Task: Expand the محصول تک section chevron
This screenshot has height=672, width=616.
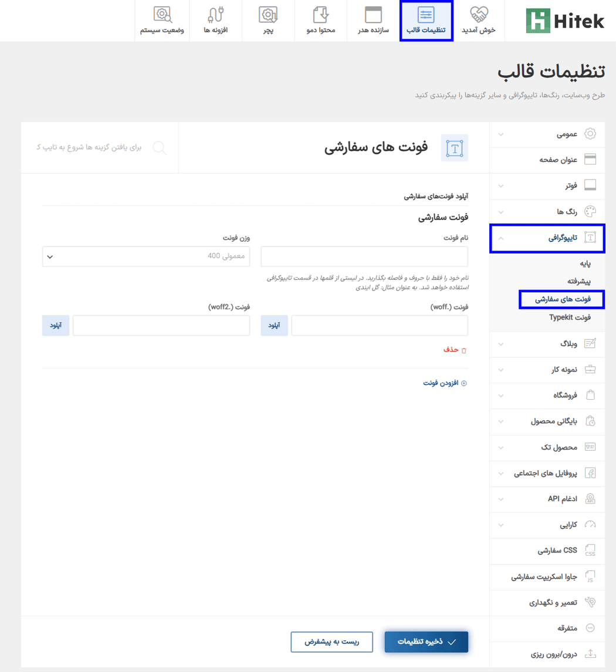Action: 501,448
